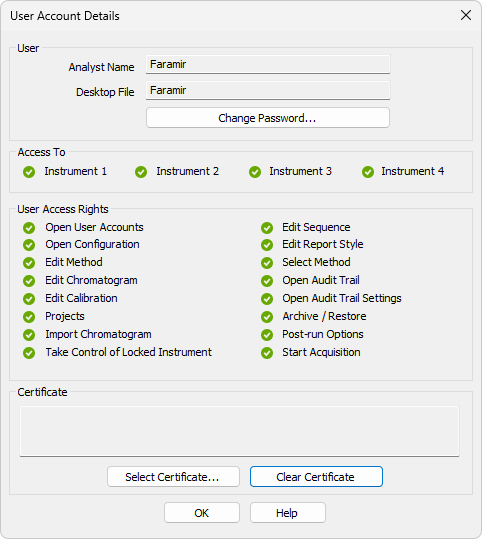Viewport: 482px width, 539px height.
Task: Toggle the Instrument 1 access checkmark
Action: pos(29,172)
